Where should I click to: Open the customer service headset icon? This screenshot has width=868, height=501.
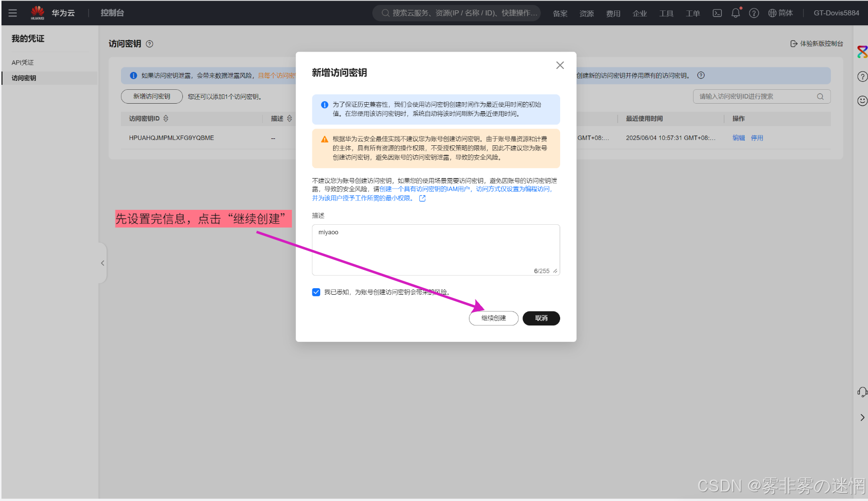click(x=863, y=392)
